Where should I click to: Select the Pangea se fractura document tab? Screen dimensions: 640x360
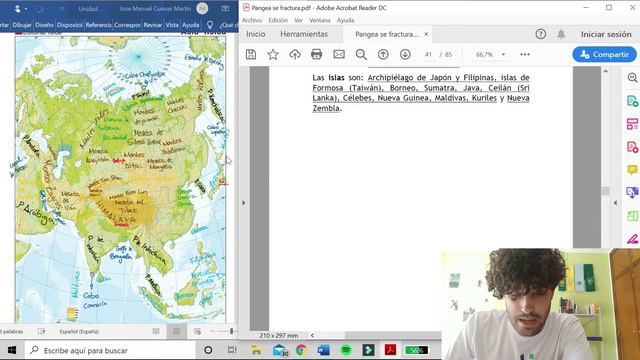[387, 34]
